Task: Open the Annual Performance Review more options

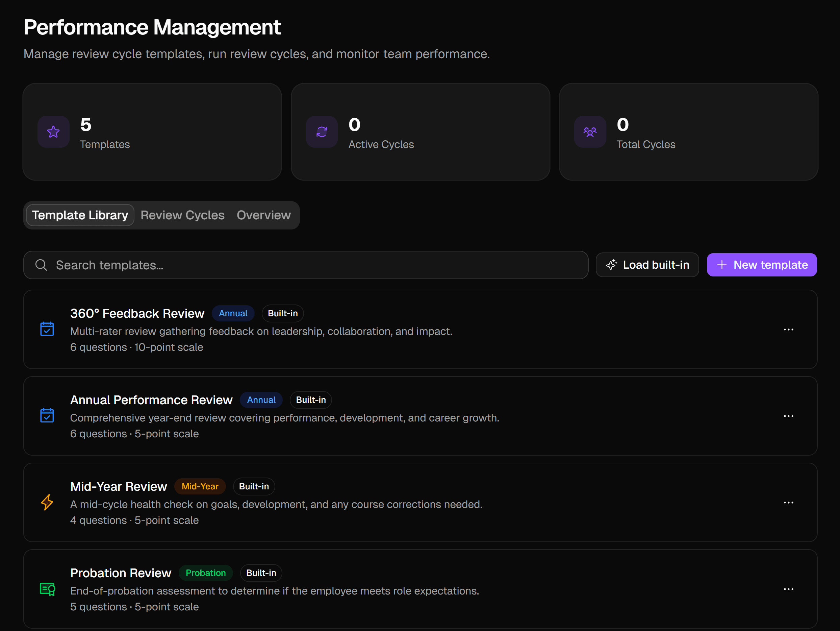Action: pyautogui.click(x=788, y=416)
